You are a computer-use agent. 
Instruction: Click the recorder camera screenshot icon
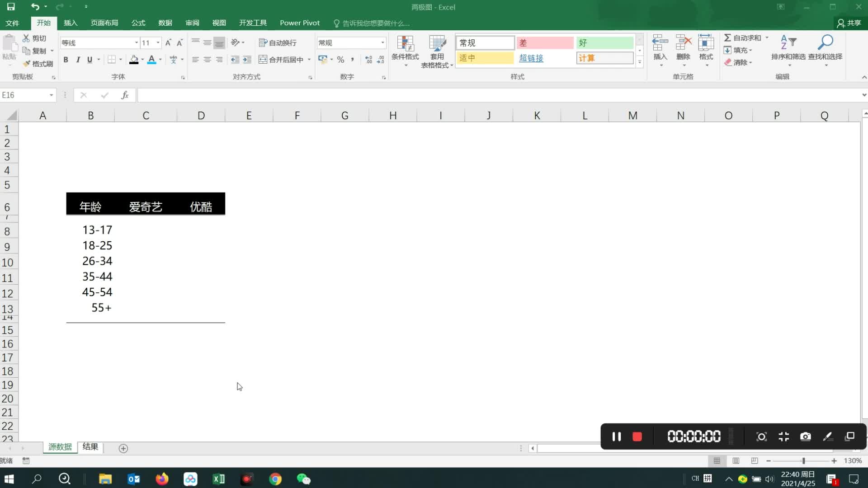click(x=805, y=436)
